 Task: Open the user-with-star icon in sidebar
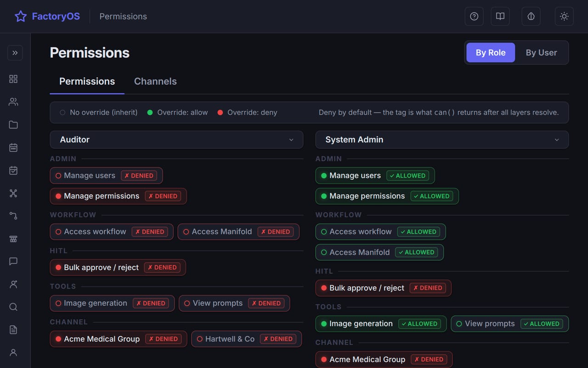13,284
